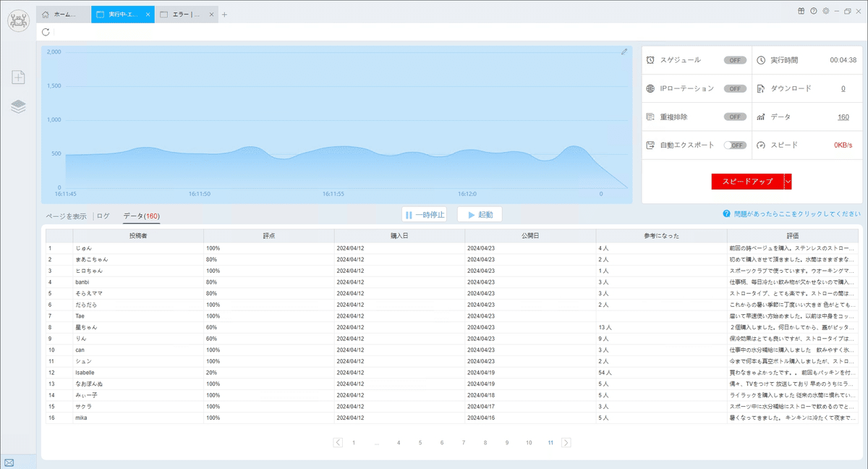Click the chart icon beside データ
This screenshot has height=469, width=868.
760,117
